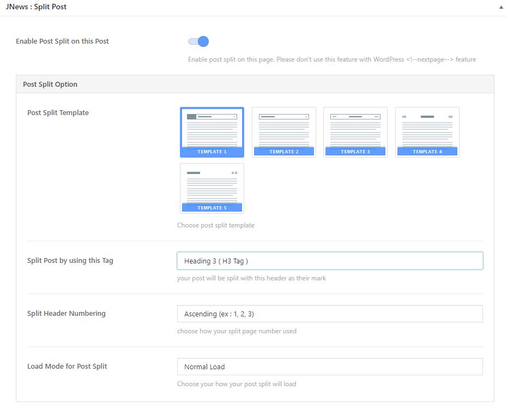Click the 'Split Post by using this Tag' label
507x420 pixels.
70,261
